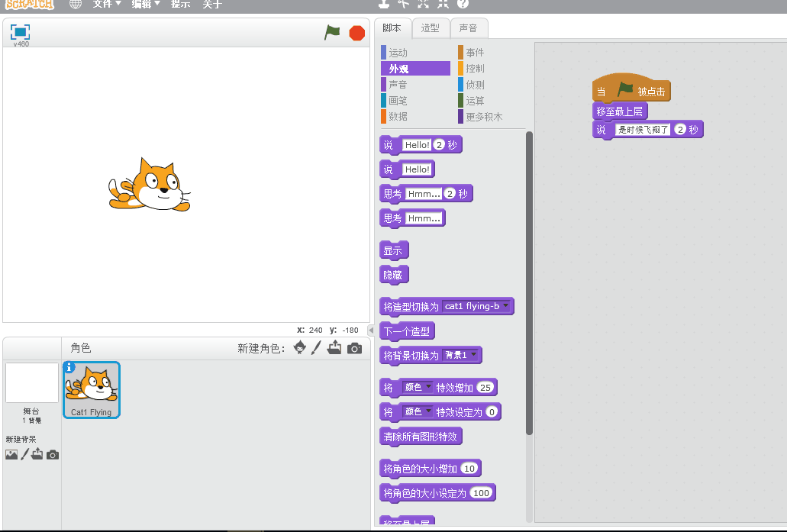Select the 控制 block category
The image size is (787, 532).
(491, 69)
